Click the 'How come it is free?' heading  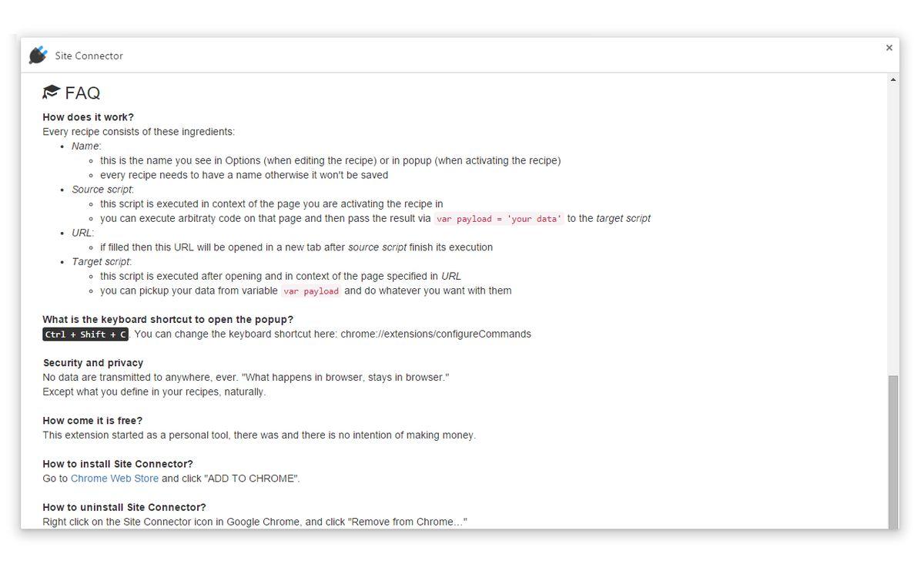pos(92,421)
